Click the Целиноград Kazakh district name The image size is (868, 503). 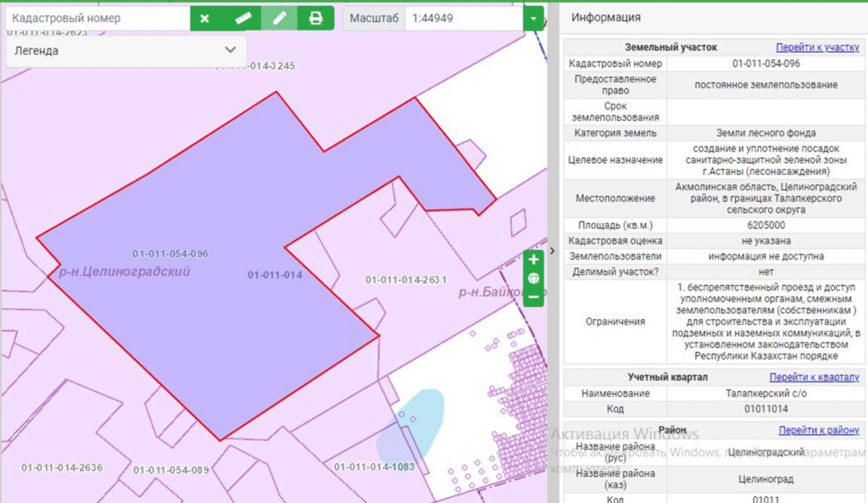[x=766, y=479]
